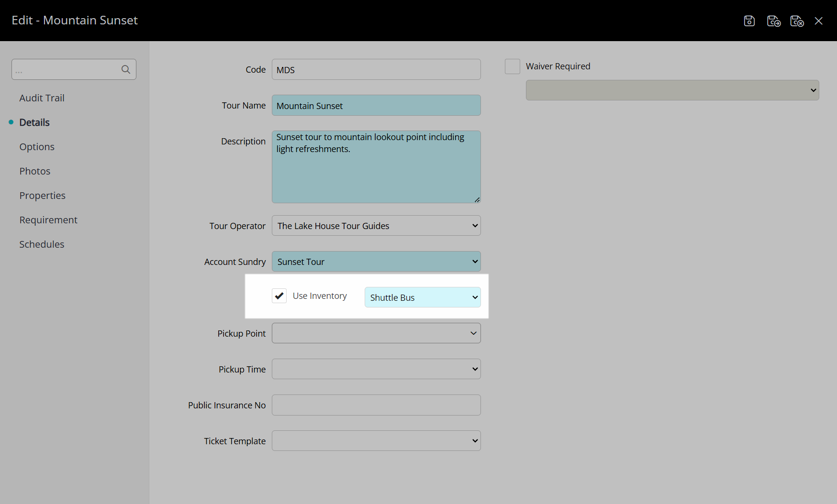The height and width of the screenshot is (504, 837).
Task: Go to the Schedules section
Action: coord(42,244)
